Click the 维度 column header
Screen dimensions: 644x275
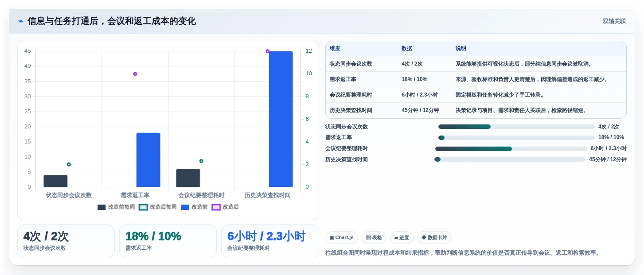click(335, 48)
